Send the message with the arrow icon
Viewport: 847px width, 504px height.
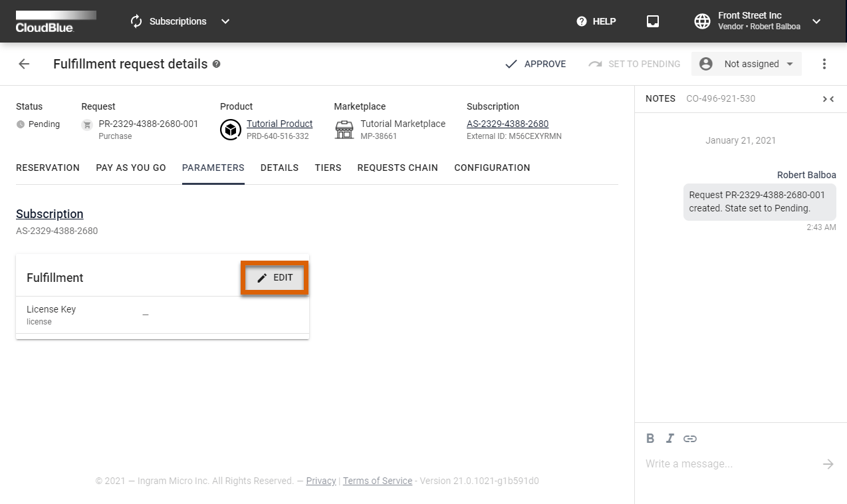click(x=828, y=463)
